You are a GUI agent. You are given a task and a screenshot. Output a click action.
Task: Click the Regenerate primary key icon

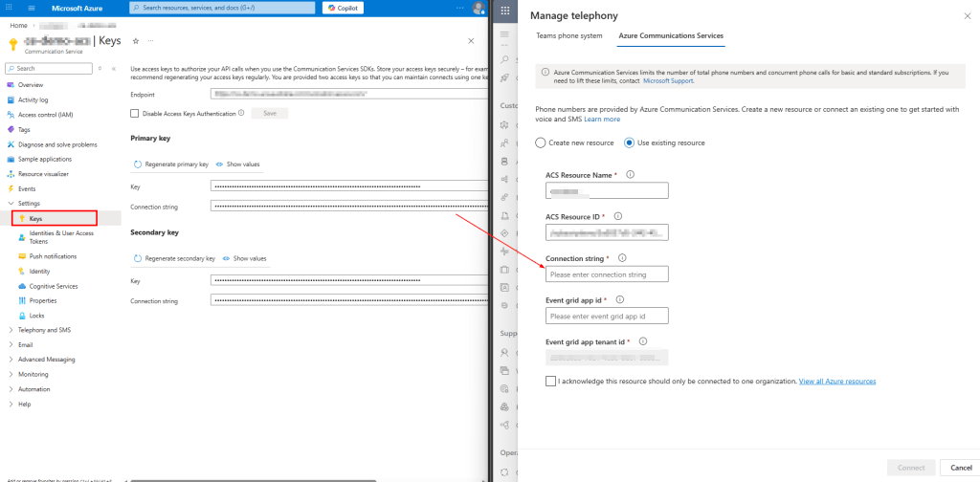138,164
